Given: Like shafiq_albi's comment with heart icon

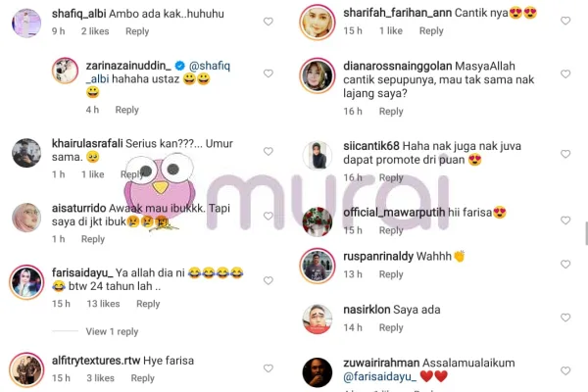Looking at the screenshot, I should (269, 22).
